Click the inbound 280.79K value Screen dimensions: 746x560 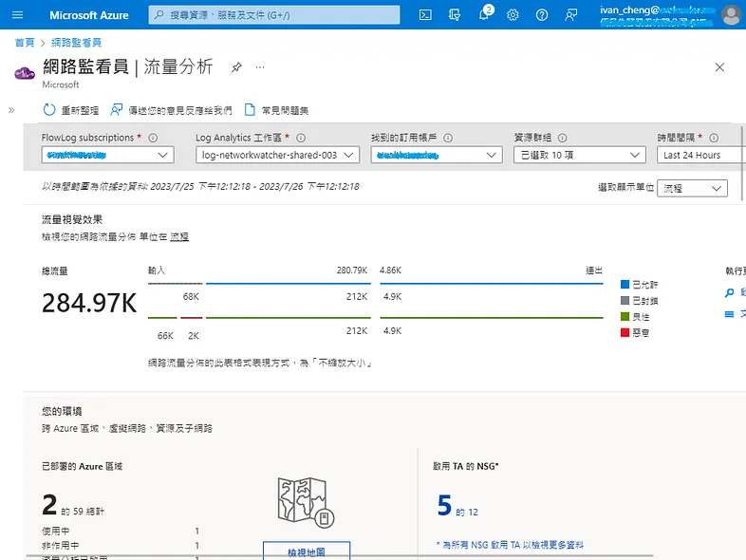pos(352,271)
